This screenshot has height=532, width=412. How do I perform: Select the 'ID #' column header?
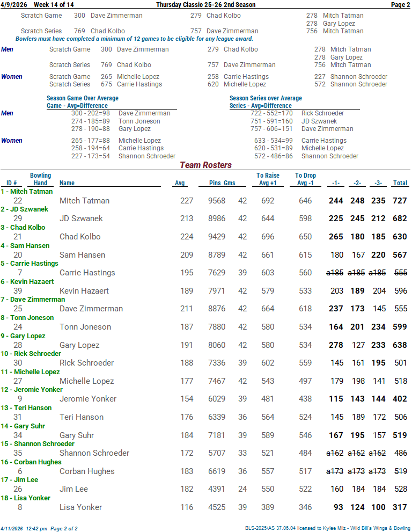click(x=11, y=183)
